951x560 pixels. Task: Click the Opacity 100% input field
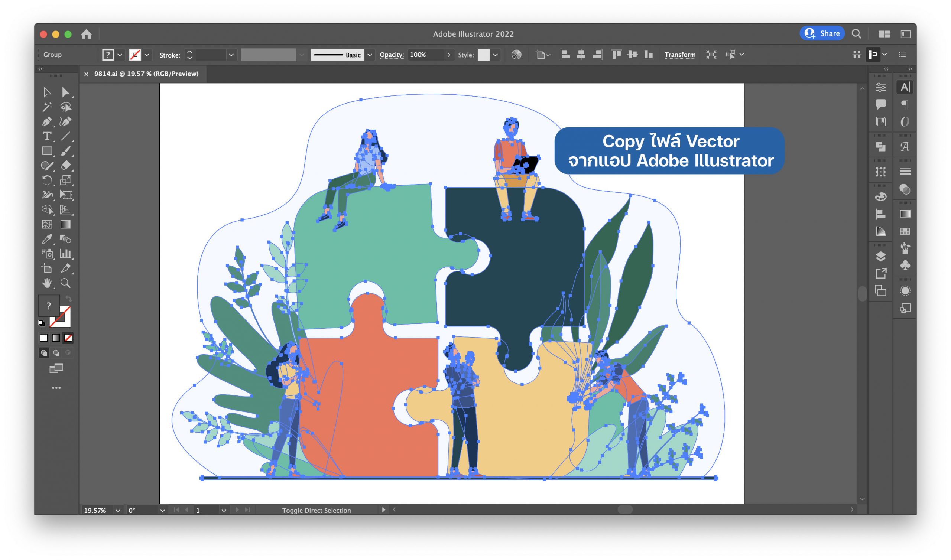pyautogui.click(x=425, y=55)
